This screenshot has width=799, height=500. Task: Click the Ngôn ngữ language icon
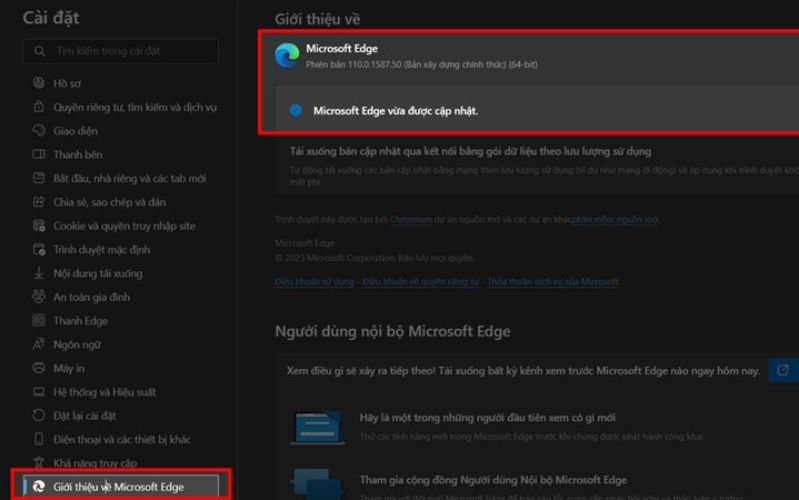tap(39, 344)
